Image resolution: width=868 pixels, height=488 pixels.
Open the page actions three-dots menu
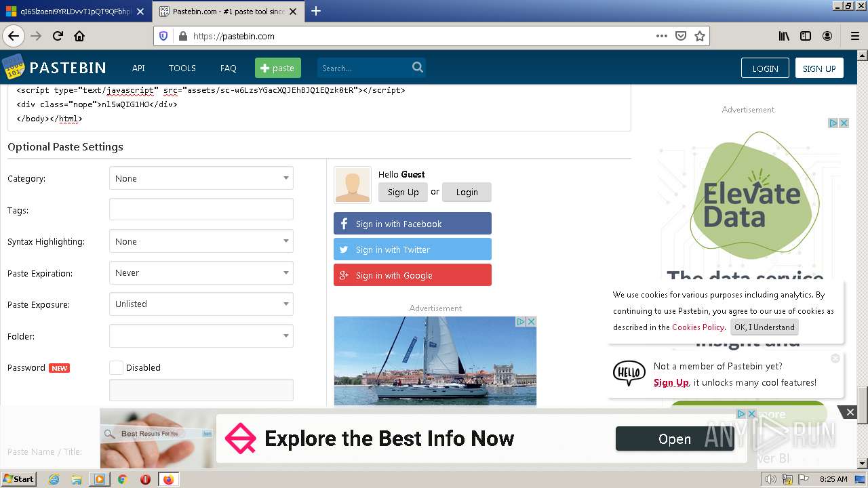662,36
